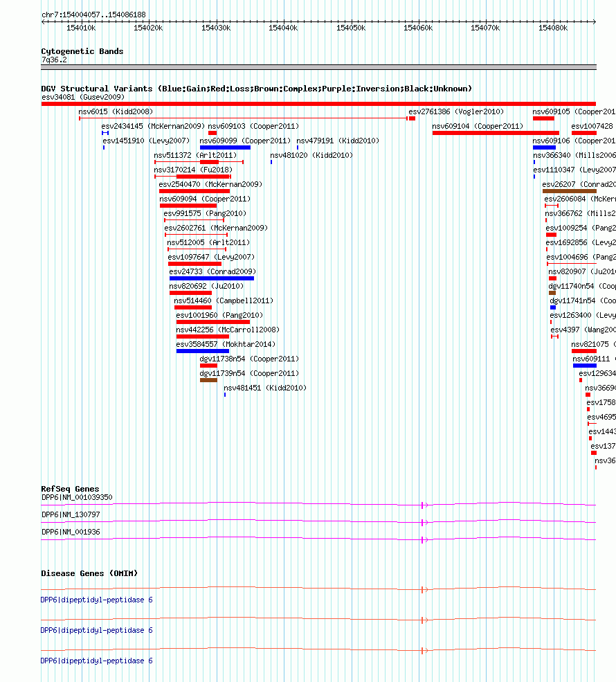Screen dimensions: 616x682
Task: Click DPP6|NM_001039350 RefSeq gene label
Action: pyautogui.click(x=77, y=497)
